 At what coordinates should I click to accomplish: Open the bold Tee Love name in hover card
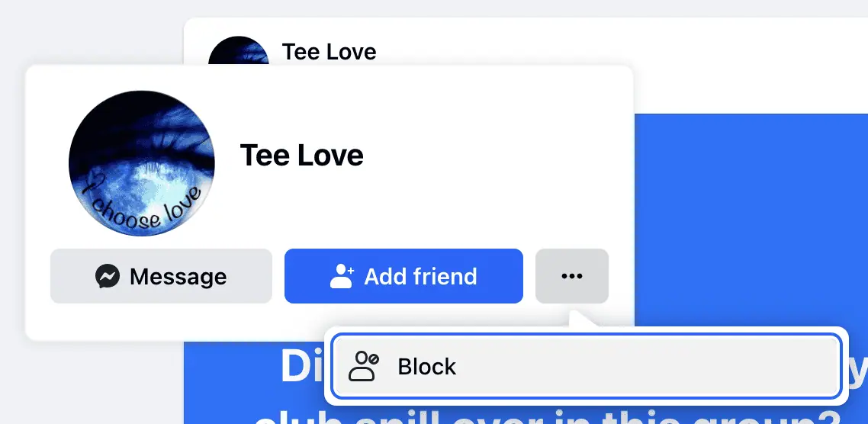pos(302,155)
